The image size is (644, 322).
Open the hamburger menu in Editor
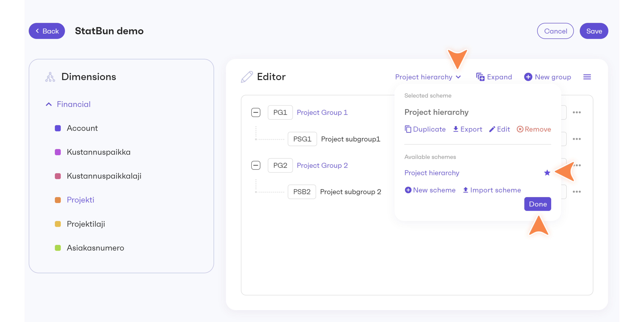587,77
